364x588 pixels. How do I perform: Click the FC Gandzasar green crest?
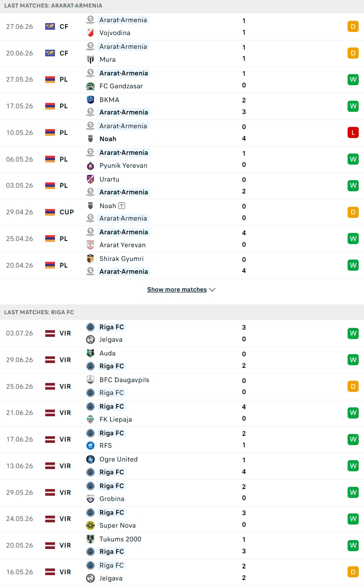[x=90, y=86]
